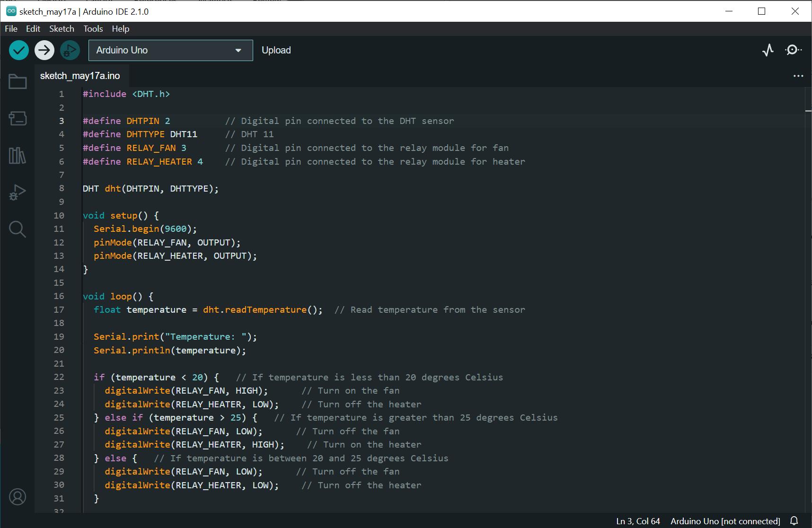Open the Boards Manager sidebar panel
Image resolution: width=812 pixels, height=528 pixels.
(18, 118)
